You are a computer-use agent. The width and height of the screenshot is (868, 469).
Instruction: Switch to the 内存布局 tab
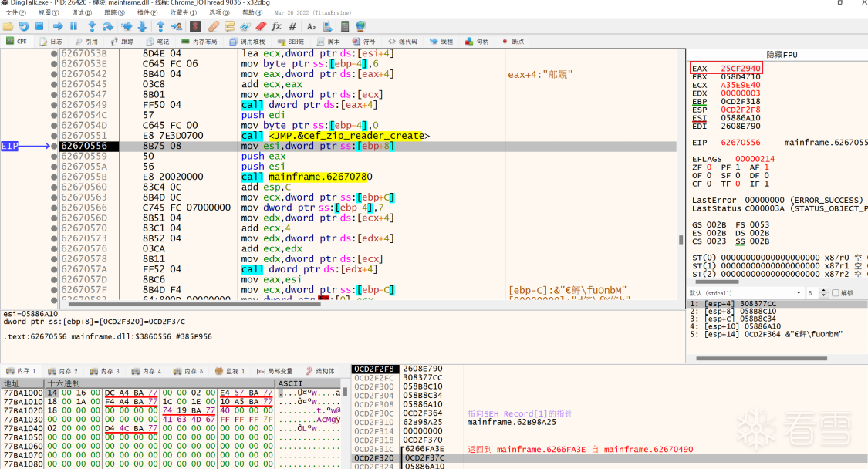coord(199,41)
